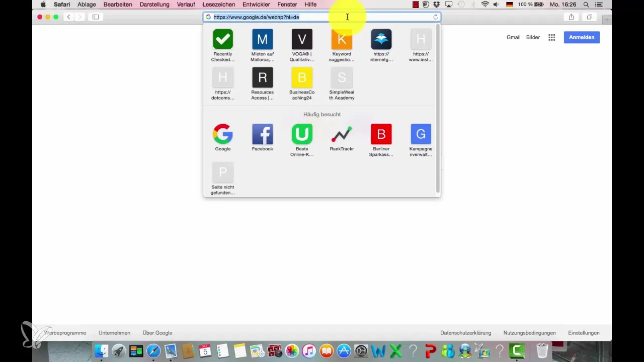Screen dimensions: 644x362
Task: Open the Safari application menu
Action: (62, 5)
